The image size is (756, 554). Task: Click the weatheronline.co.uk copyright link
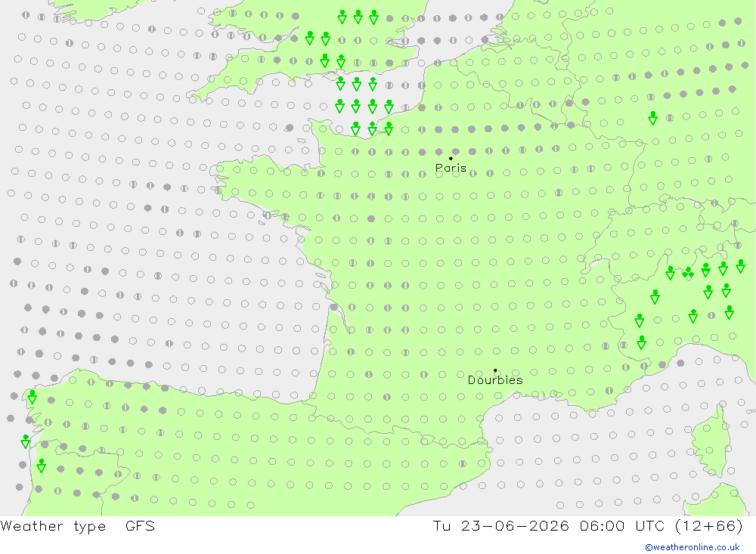click(692, 547)
